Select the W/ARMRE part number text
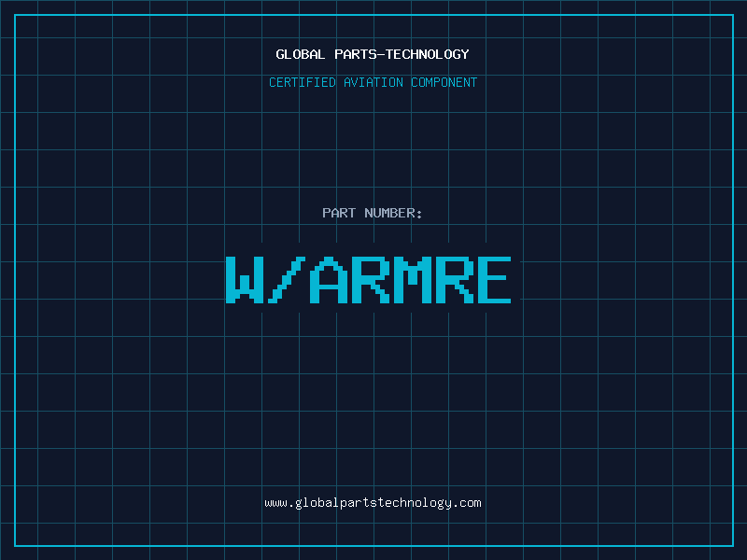This screenshot has width=747, height=560. [x=368, y=279]
